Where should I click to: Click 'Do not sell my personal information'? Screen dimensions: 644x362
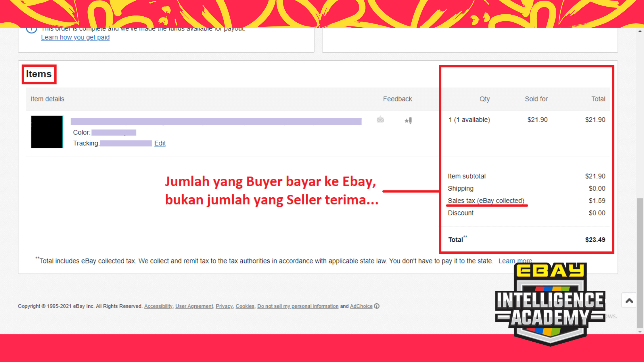pyautogui.click(x=298, y=306)
